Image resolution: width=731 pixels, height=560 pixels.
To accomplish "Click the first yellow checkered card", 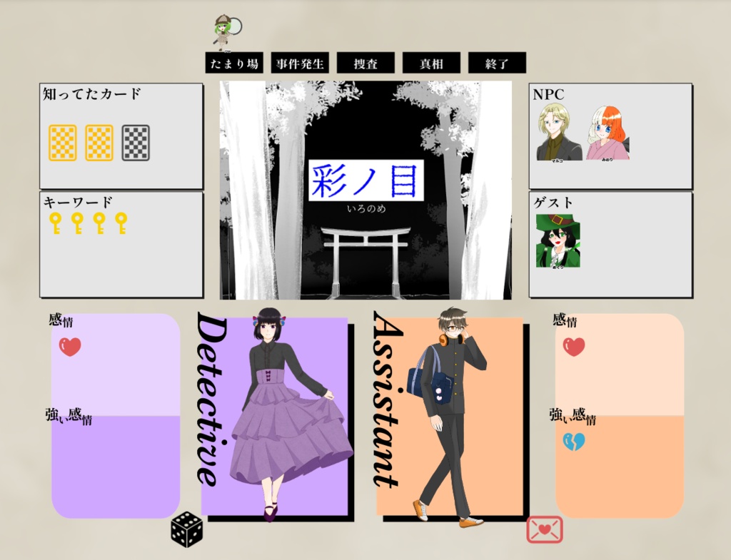I will pyautogui.click(x=63, y=143).
